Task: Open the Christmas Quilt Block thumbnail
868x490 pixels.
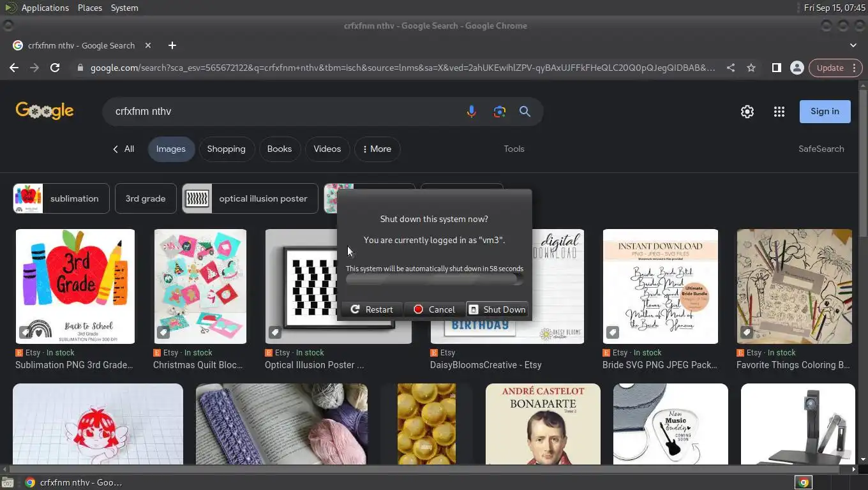Action: pyautogui.click(x=200, y=286)
